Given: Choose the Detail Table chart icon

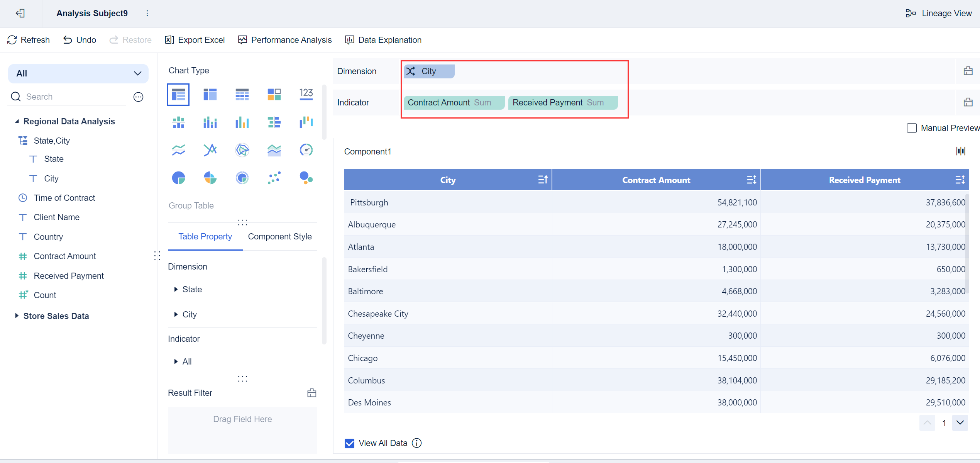Looking at the screenshot, I should point(242,94).
